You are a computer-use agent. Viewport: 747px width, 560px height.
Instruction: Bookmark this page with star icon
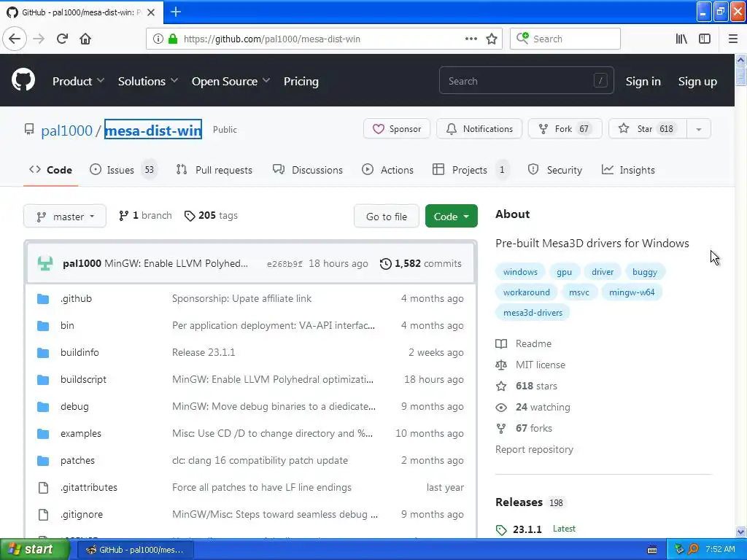coord(492,39)
